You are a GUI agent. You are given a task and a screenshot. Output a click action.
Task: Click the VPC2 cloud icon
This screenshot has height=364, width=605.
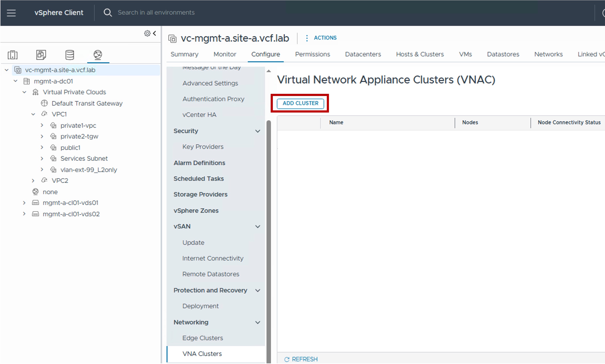click(x=44, y=181)
